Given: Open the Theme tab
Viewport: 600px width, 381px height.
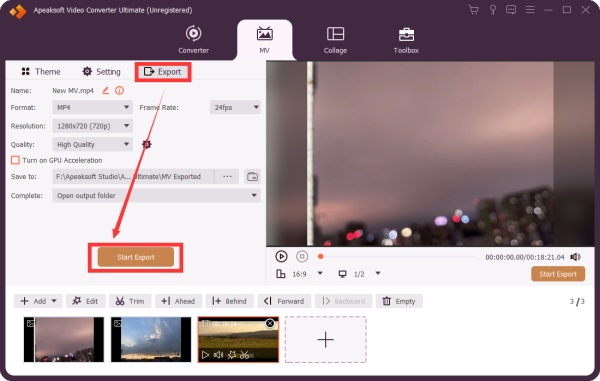Looking at the screenshot, I should 41,72.
